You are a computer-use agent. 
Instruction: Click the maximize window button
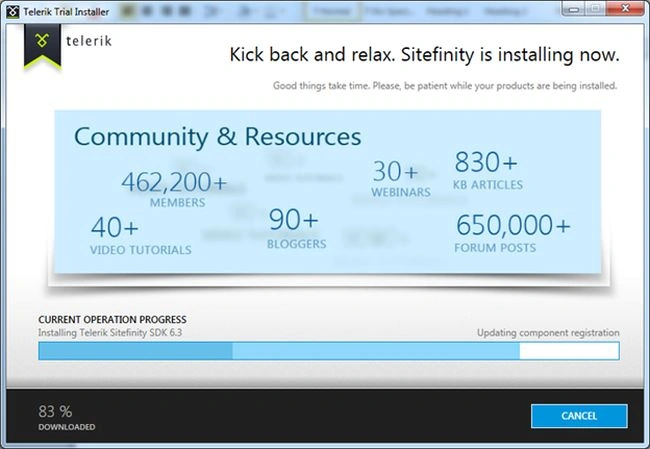click(x=595, y=8)
